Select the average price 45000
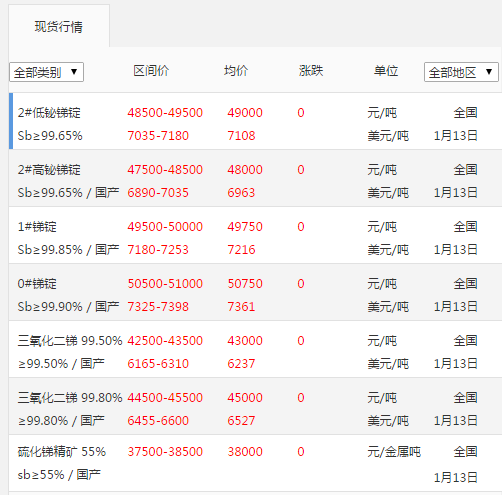 click(245, 398)
